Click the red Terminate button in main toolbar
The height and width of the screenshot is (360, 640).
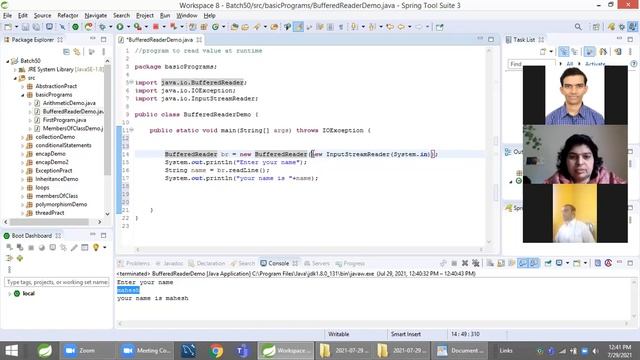[x=156, y=27]
